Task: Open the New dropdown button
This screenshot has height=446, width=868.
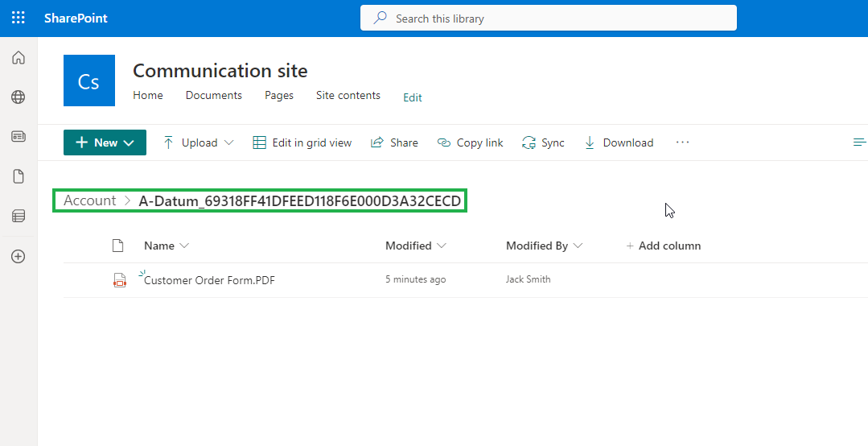Action: pyautogui.click(x=105, y=142)
